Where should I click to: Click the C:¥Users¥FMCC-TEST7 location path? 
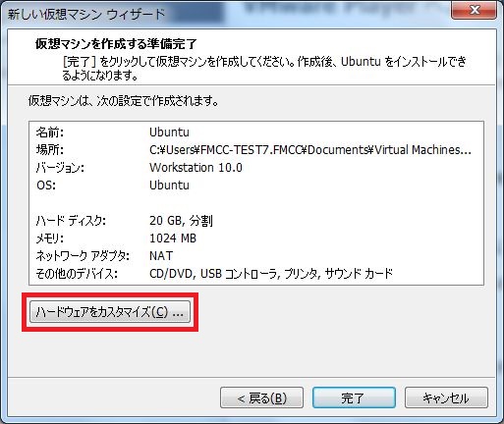click(310, 150)
